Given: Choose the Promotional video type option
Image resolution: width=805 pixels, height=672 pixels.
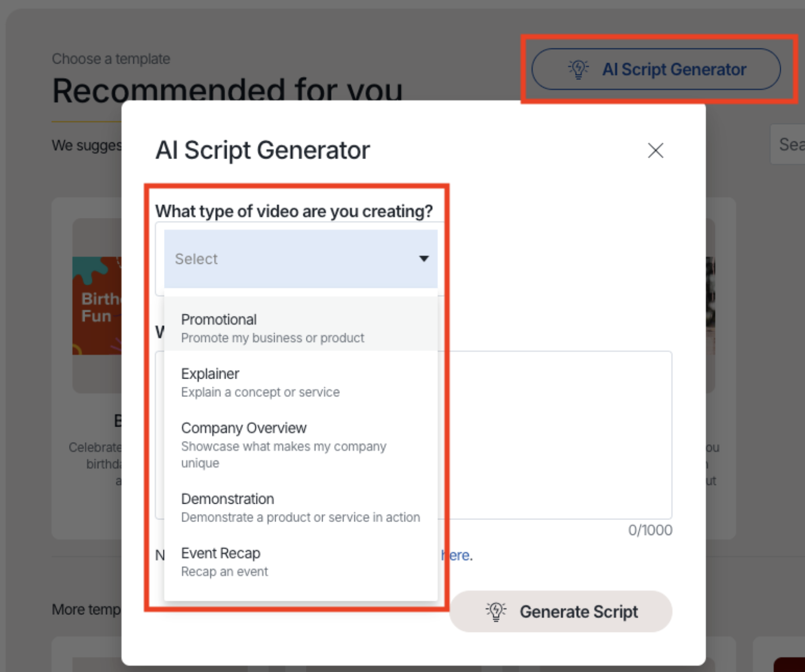Looking at the screenshot, I should (x=301, y=328).
